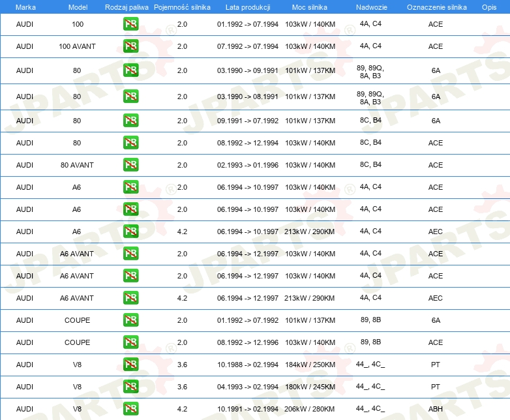Click the Pojemność silnika column header
This screenshot has height=420, width=510.
click(x=182, y=7)
